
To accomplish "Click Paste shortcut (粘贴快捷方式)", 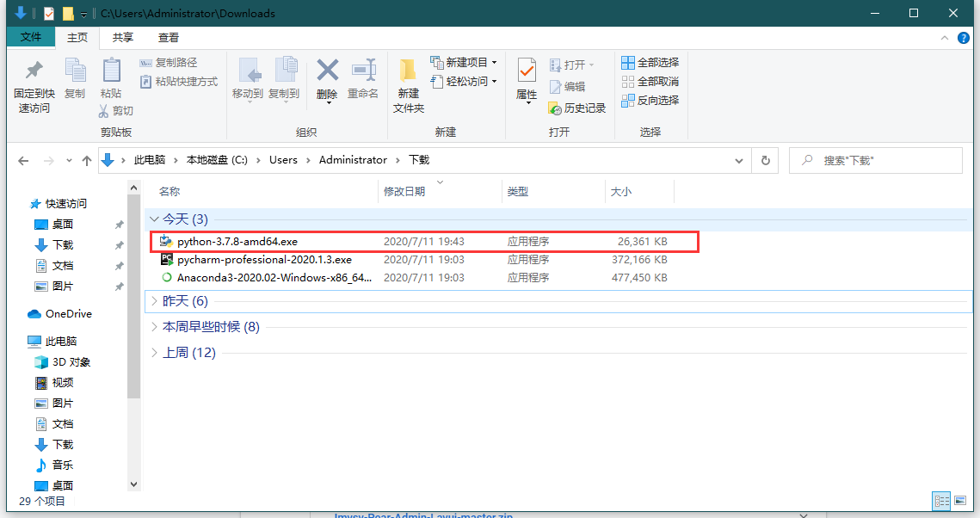I will 179,81.
